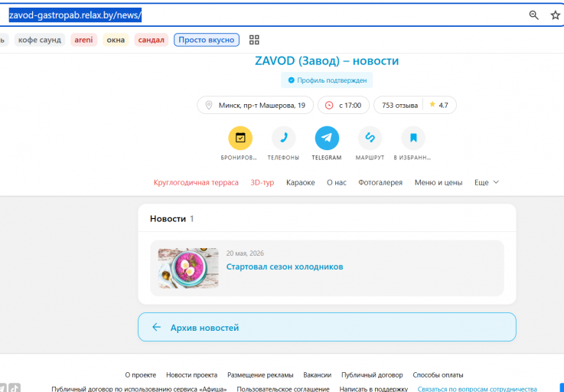564x392 pixels.
Task: Open the tab groups grid icon
Action: pyautogui.click(x=254, y=40)
